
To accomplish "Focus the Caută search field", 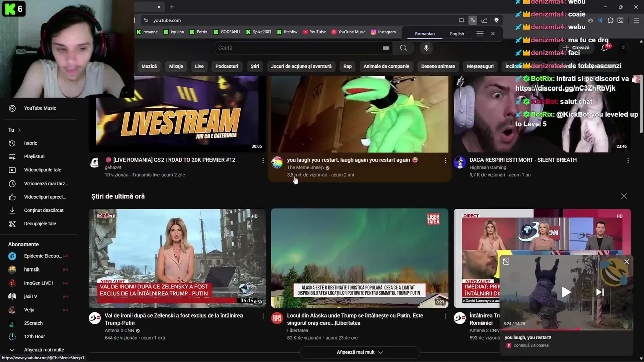I will pyautogui.click(x=299, y=48).
